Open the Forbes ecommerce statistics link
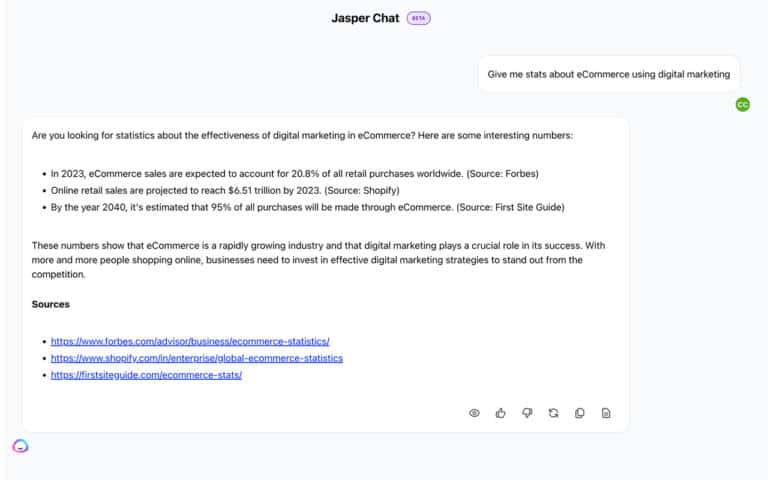This screenshot has height=480, width=768. 190,341
